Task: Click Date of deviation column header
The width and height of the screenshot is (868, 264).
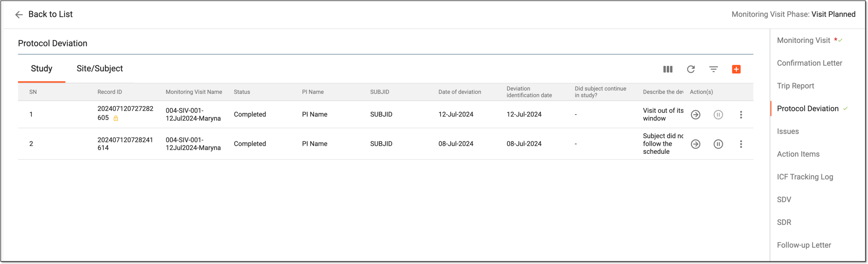Action: (460, 92)
